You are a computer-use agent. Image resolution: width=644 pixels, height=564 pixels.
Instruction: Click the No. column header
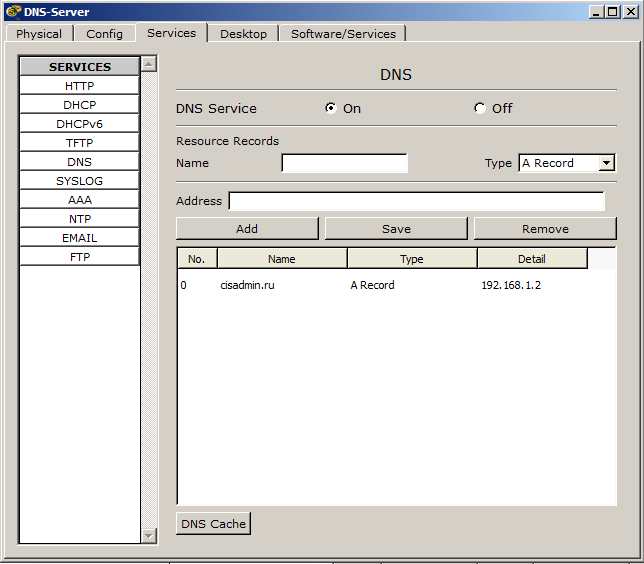click(x=197, y=259)
